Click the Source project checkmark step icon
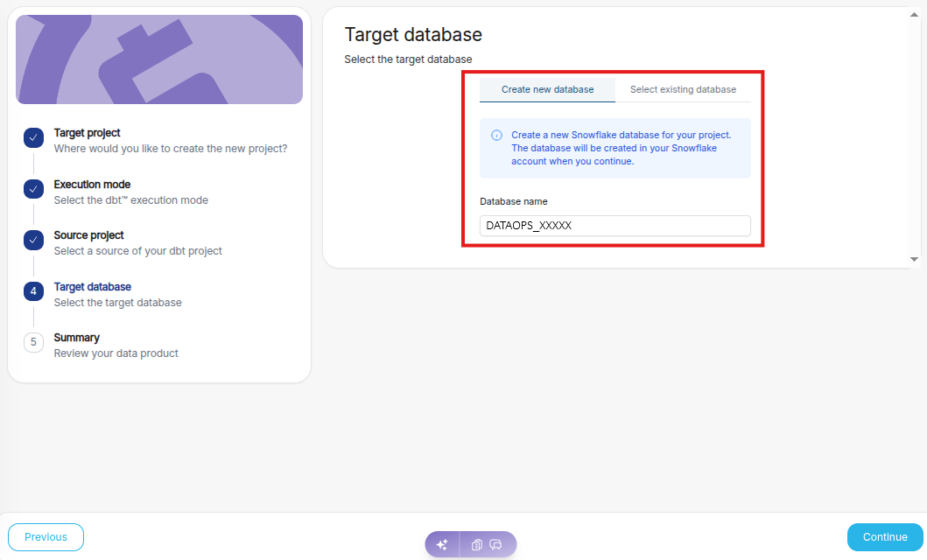Screen dimensions: 927x560 [x=33, y=240]
